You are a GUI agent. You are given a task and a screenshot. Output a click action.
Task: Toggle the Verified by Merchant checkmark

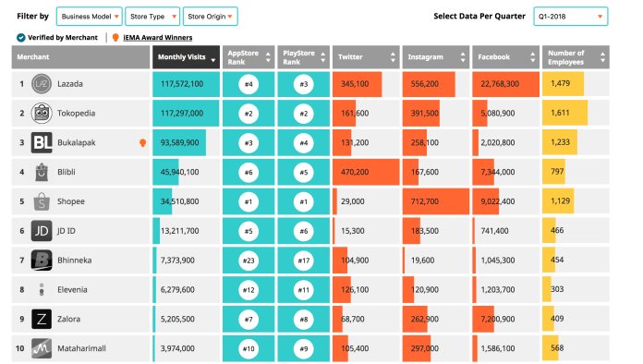[21, 38]
